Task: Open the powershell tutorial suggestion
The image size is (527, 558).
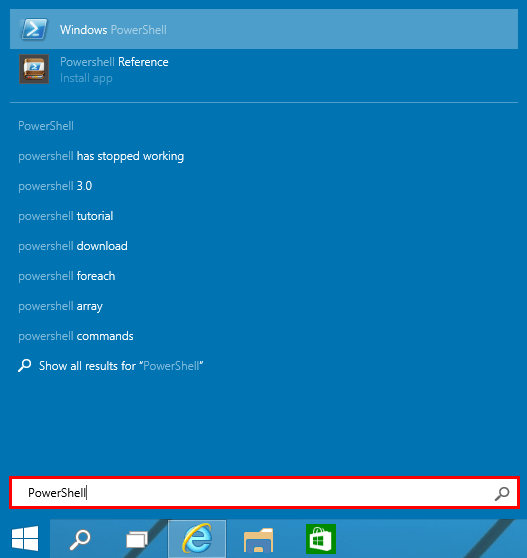Action: pos(65,216)
